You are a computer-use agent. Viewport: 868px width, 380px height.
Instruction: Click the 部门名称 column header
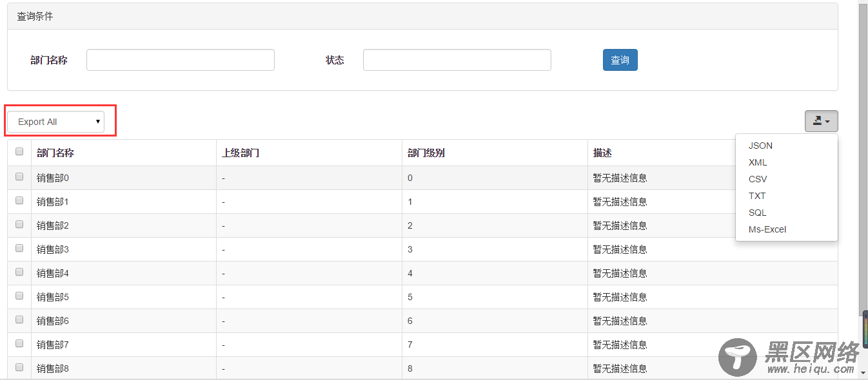(x=55, y=153)
